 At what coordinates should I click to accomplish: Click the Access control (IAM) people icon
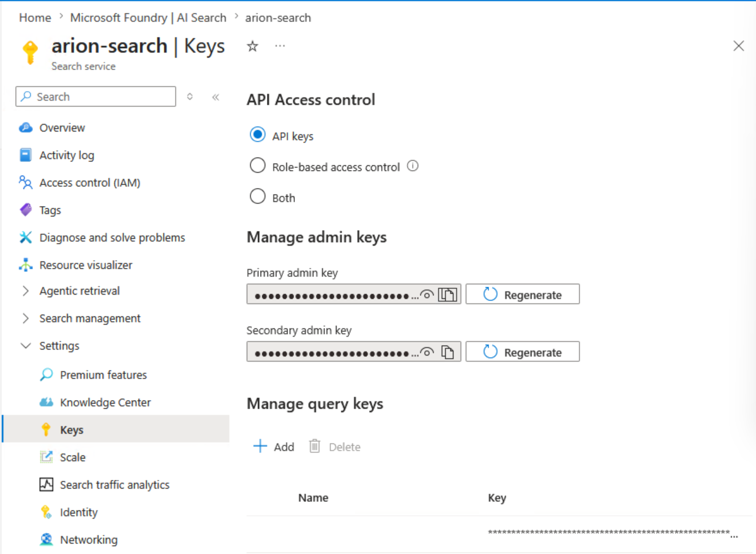point(26,183)
